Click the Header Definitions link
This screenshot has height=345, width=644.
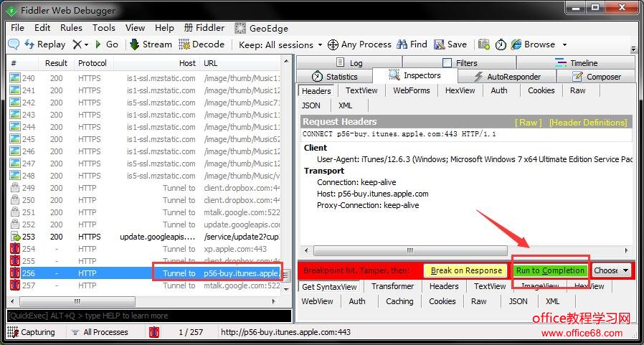(x=588, y=123)
